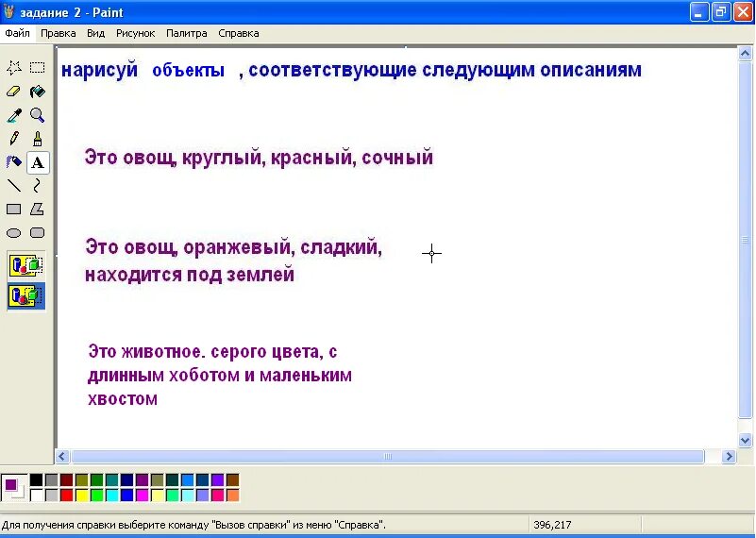Screen dimensions: 756x538
Task: Click the word "хвостом" on canvas
Action: click(x=123, y=399)
